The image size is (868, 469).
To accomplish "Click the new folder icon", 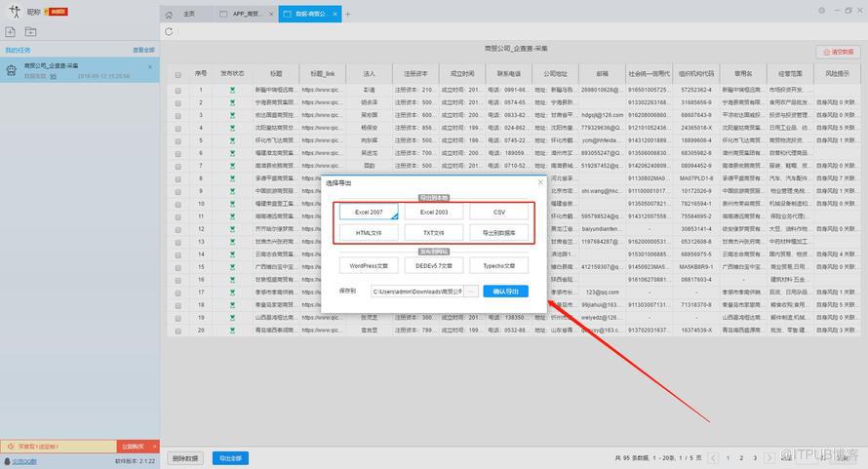I will (30, 31).
